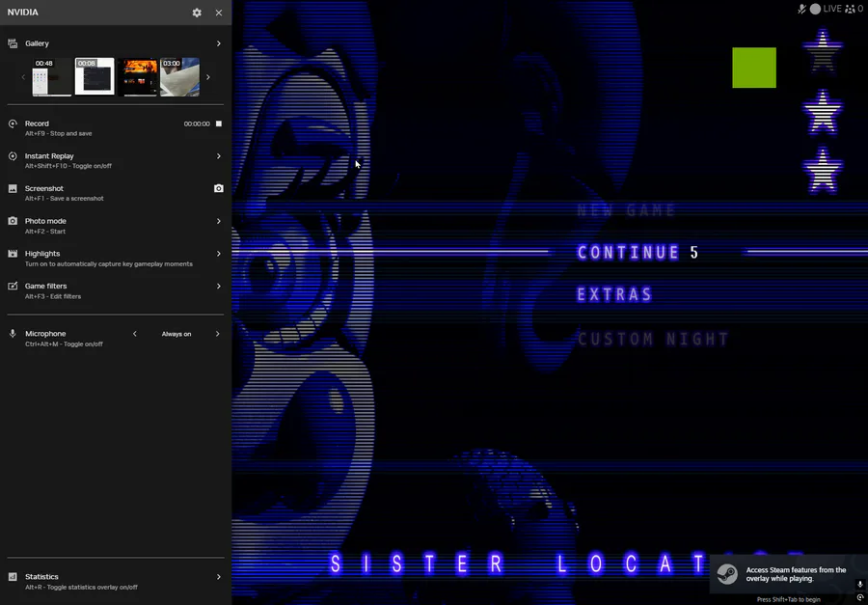
Task: Click the top star icon
Action: pyautogui.click(x=823, y=51)
